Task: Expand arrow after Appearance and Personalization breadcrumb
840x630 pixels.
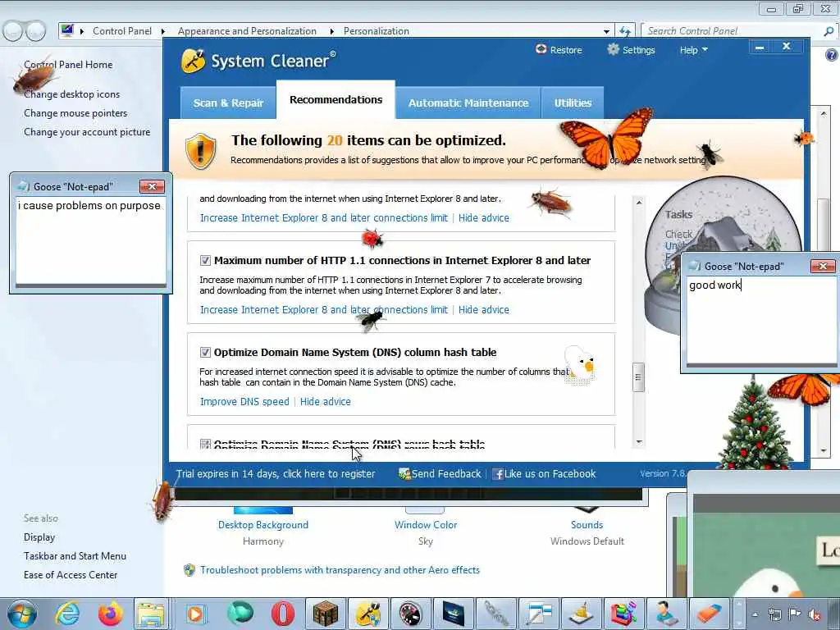Action: [x=331, y=31]
